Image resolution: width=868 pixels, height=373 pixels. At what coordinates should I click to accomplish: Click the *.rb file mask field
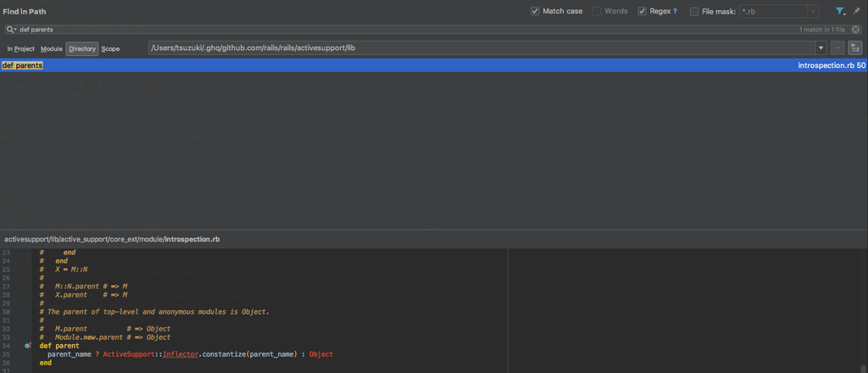[773, 12]
